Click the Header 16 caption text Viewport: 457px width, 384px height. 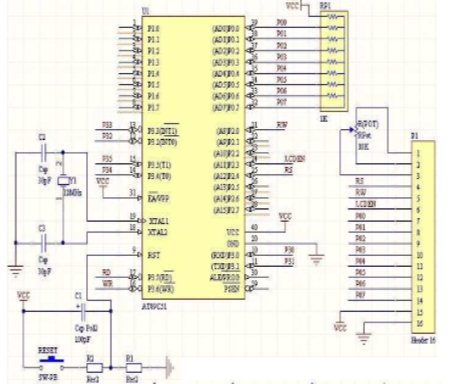[x=423, y=340]
